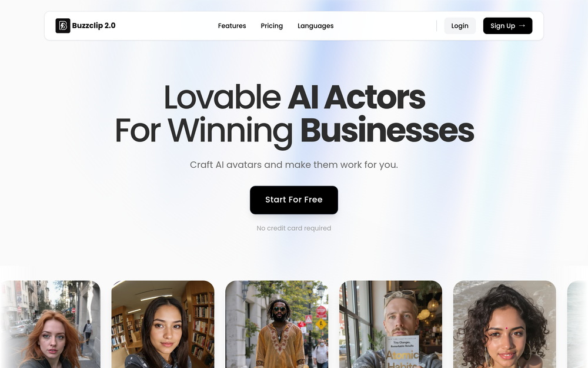Click the Start For Free button

tap(293, 200)
